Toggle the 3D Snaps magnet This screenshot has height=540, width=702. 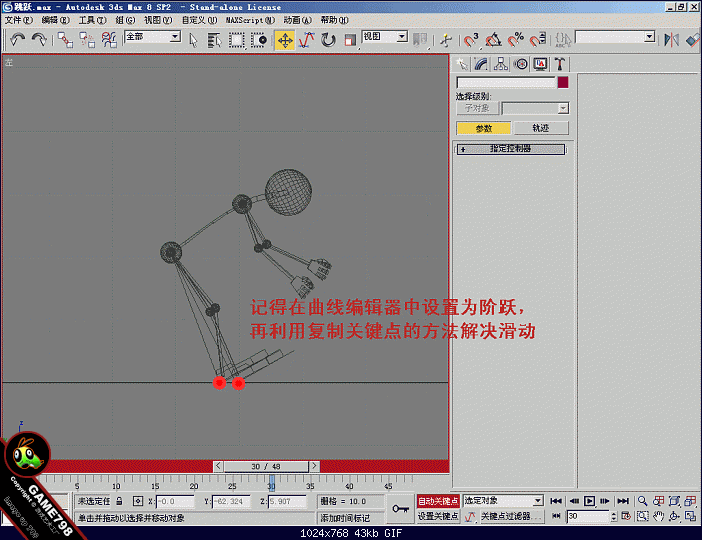(471, 40)
